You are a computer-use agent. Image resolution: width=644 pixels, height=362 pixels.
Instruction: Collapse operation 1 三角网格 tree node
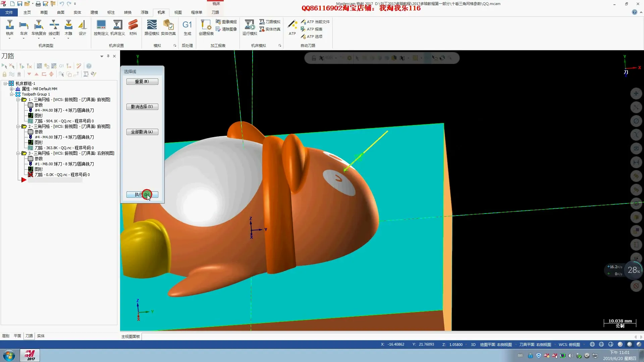coord(18,100)
